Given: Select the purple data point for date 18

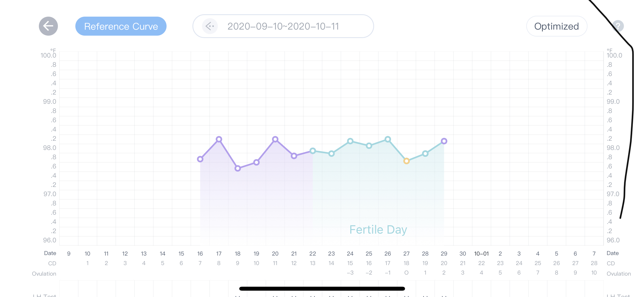Looking at the screenshot, I should 238,168.
